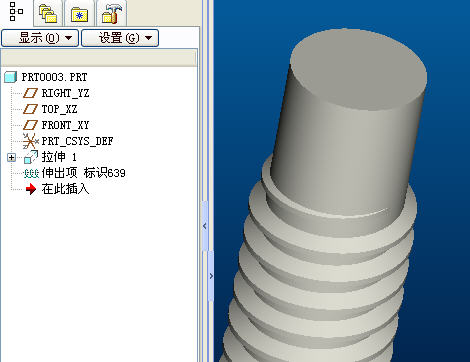The height and width of the screenshot is (362, 470).
Task: Select PRT0003.PRT root node
Action: tap(54, 77)
